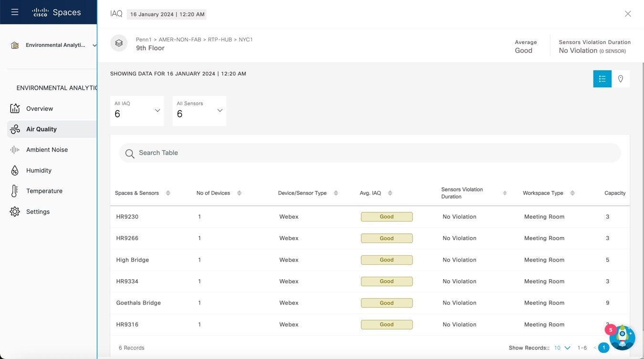Click the HR9266 space name

click(x=127, y=238)
